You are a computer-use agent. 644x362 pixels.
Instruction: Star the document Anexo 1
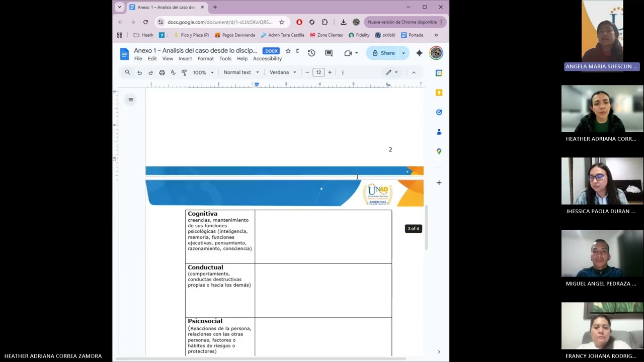point(288,51)
